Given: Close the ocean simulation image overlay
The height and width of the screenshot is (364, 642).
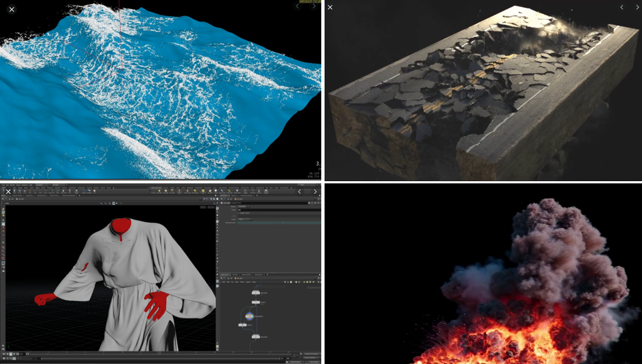Looking at the screenshot, I should pos(11,9).
